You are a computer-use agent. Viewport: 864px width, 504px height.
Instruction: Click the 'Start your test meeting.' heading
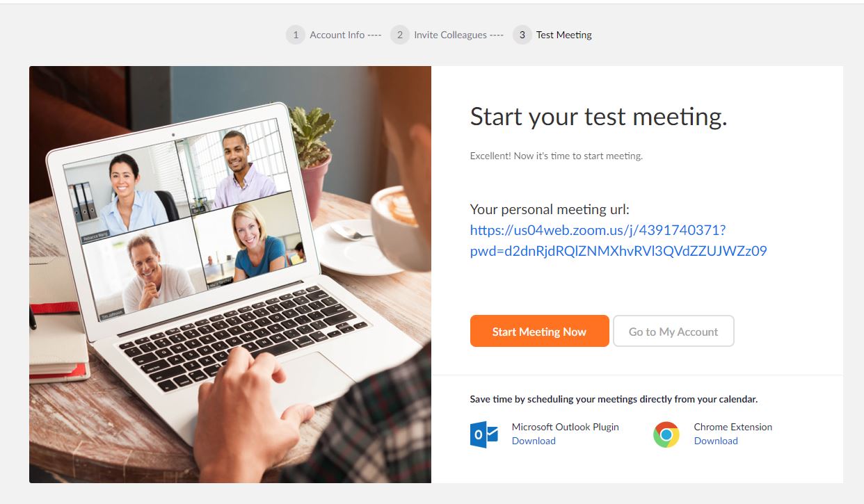pos(598,116)
